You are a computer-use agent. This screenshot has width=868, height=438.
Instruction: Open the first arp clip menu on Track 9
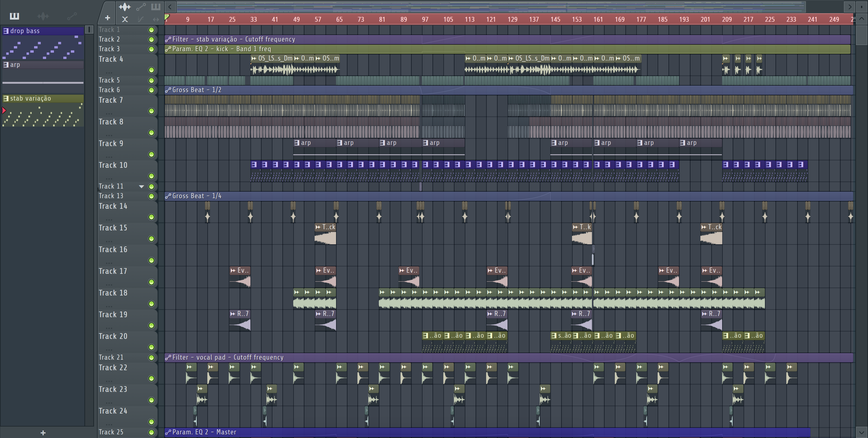(297, 143)
